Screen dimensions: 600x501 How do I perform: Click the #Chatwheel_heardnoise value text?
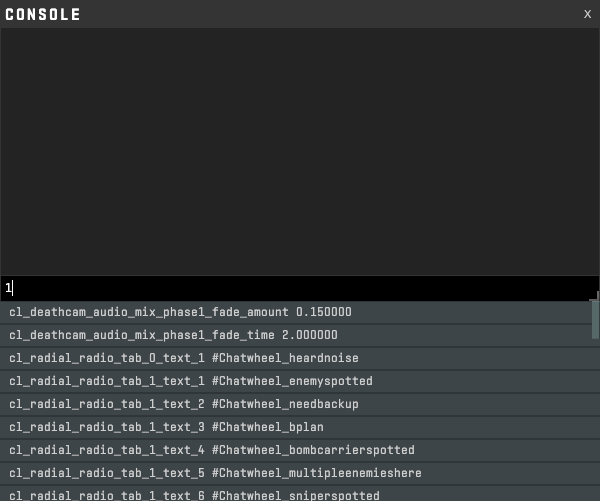point(285,358)
